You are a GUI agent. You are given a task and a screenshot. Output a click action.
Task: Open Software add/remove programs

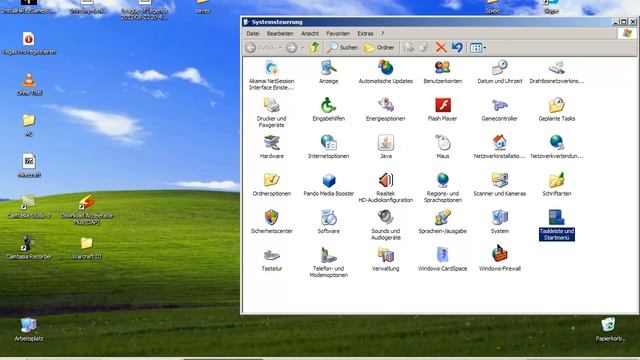pyautogui.click(x=328, y=222)
